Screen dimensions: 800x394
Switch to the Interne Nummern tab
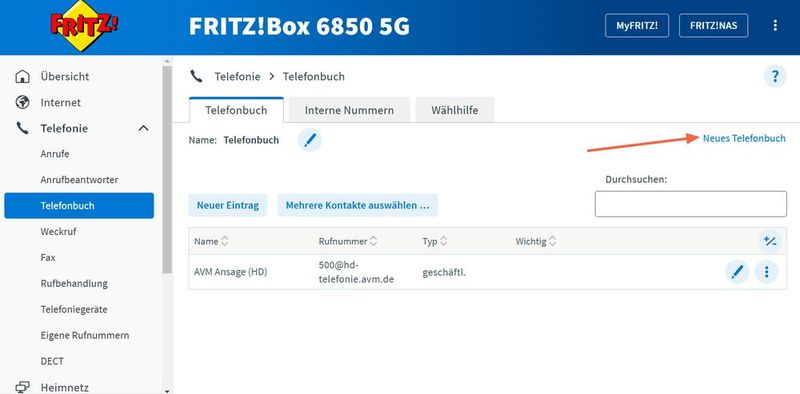click(x=349, y=110)
